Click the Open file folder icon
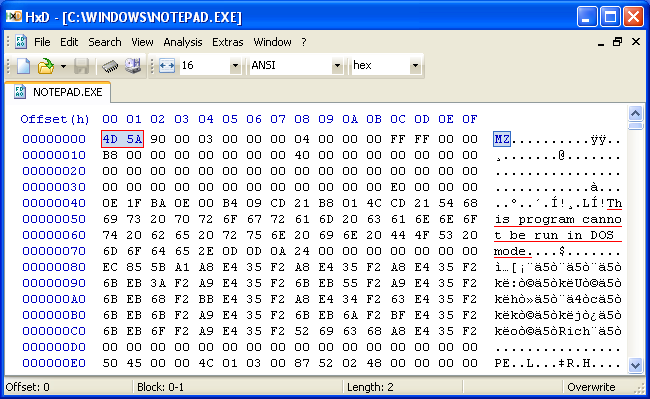The width and height of the screenshot is (650, 399). point(46,65)
